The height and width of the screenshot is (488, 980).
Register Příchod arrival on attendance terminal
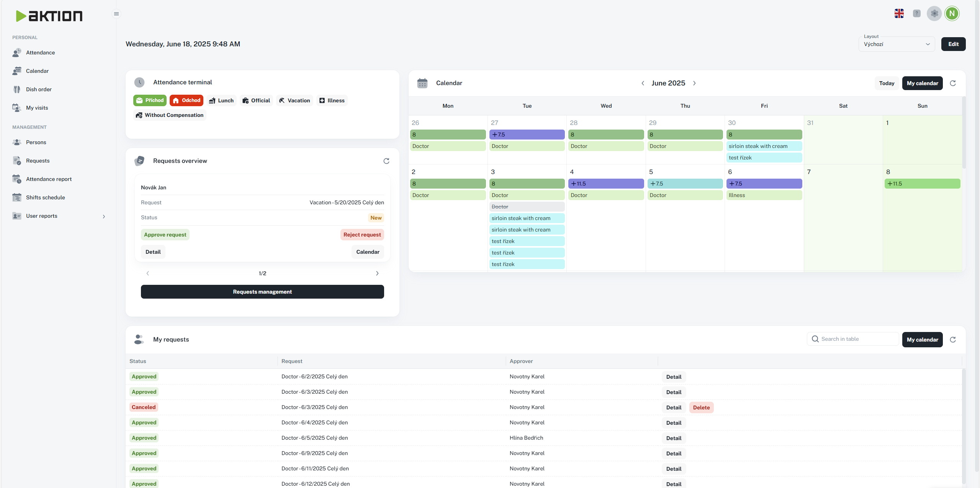pos(150,100)
